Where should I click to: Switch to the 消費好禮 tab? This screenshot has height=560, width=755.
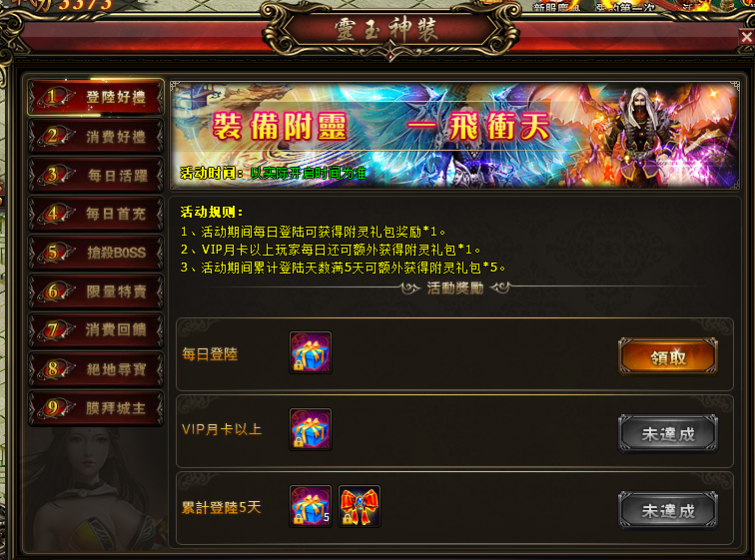[96, 137]
